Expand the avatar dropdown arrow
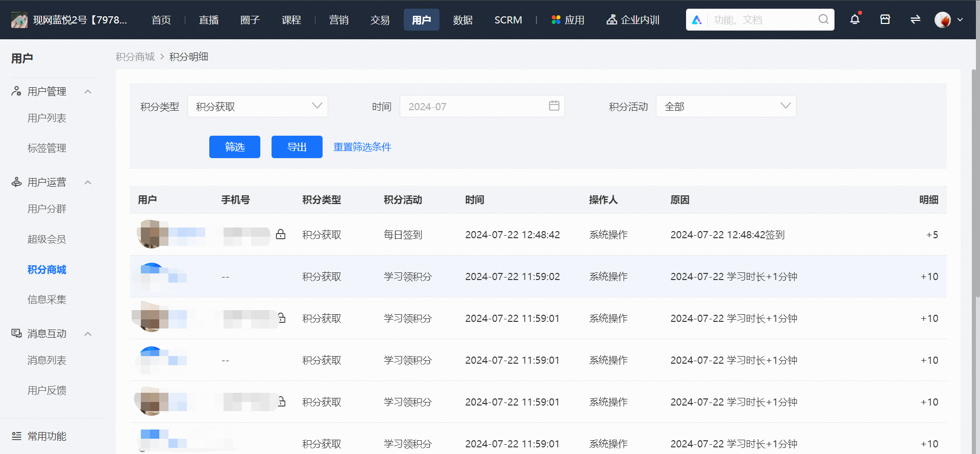980x454 pixels. pos(960,20)
